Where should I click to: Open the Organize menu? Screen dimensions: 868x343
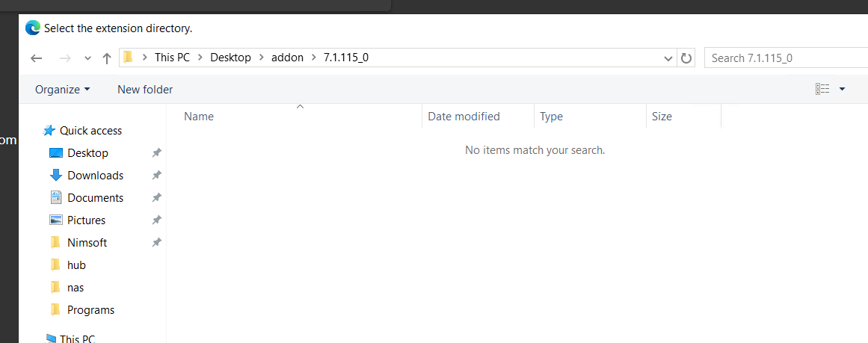(62, 90)
